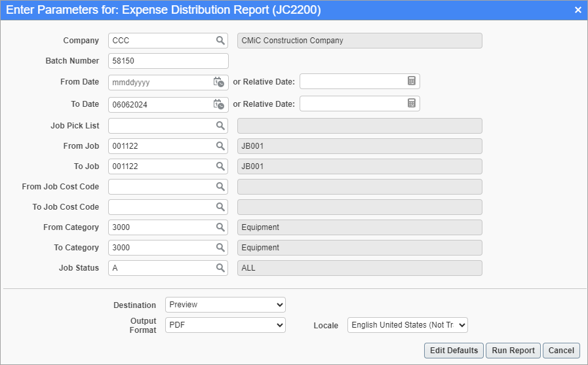The height and width of the screenshot is (365, 588).
Task: Click From Category Equipment description
Action: tap(360, 227)
